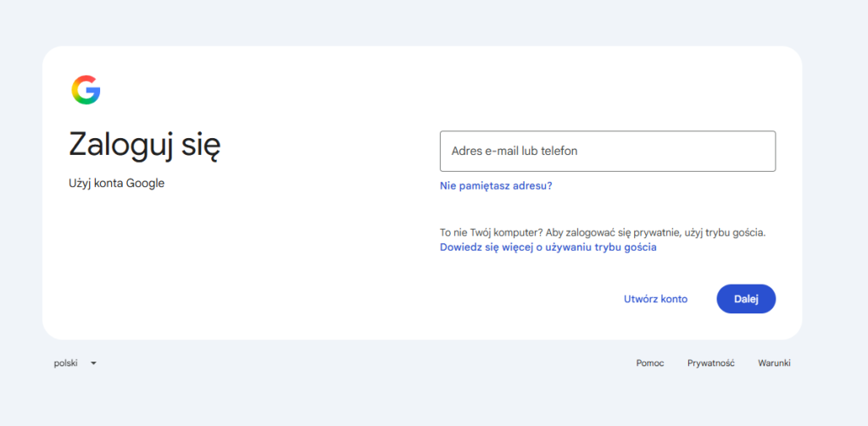Open the 'Prywatność' footer link

point(711,363)
